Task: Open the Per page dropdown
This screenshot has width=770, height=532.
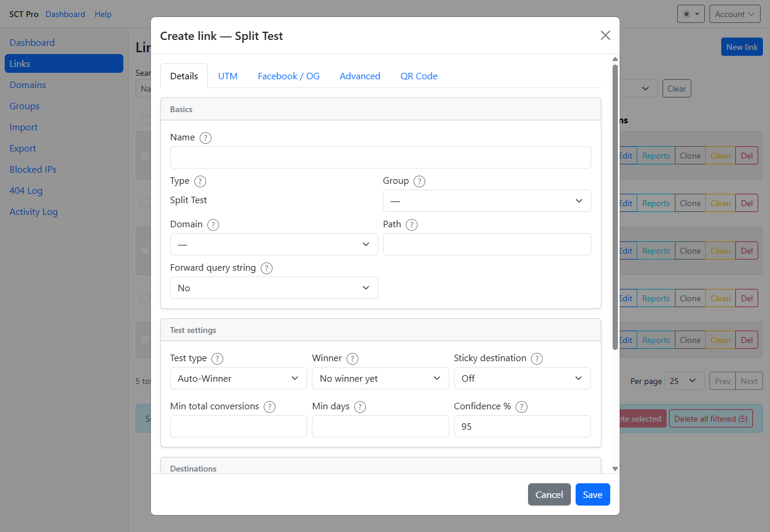Action: point(684,381)
